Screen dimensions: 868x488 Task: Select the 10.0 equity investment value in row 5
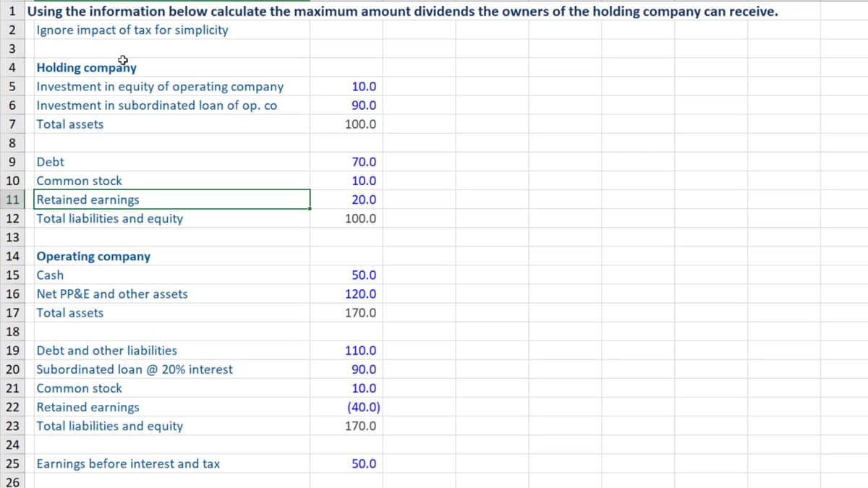(364, 87)
